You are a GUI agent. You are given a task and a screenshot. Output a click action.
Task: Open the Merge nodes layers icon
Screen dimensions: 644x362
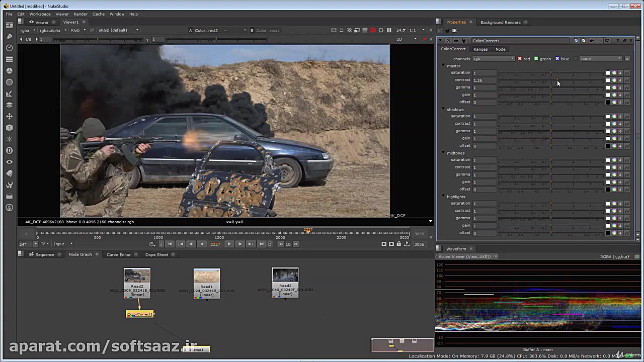(x=9, y=105)
